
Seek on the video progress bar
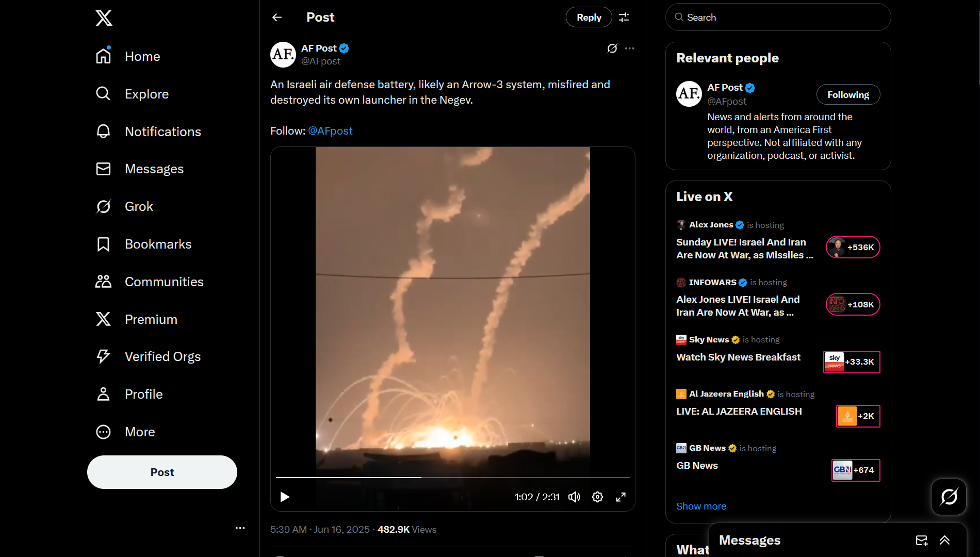(452, 478)
